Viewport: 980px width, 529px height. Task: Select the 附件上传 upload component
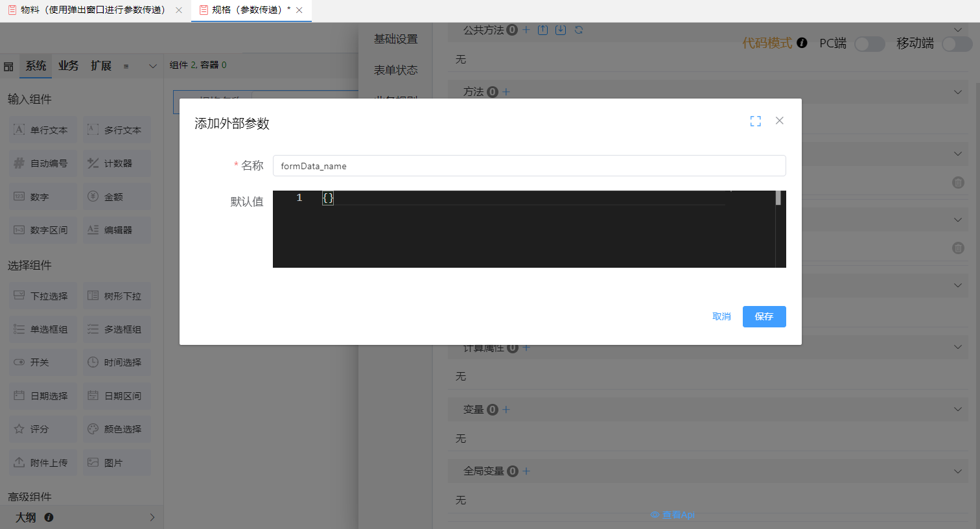point(41,462)
